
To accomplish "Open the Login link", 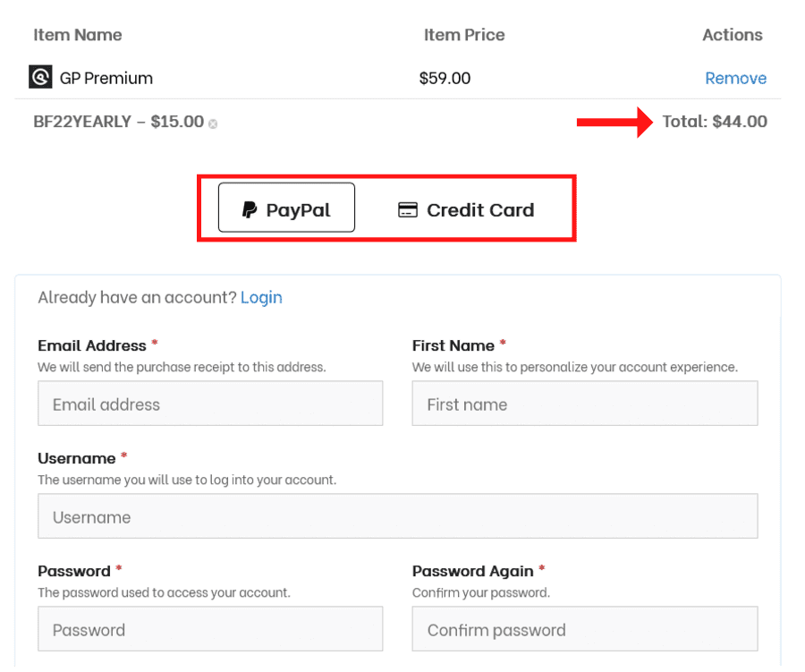I will pos(261,297).
